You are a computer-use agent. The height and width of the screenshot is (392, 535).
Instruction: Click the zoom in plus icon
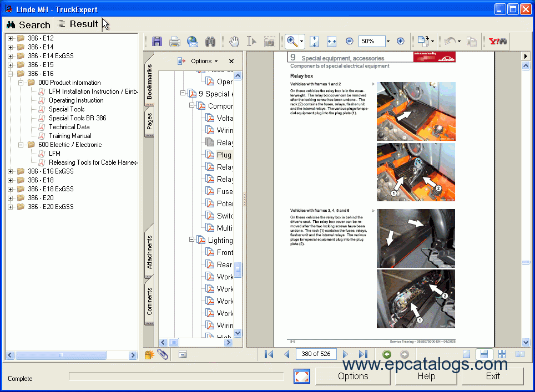401,41
